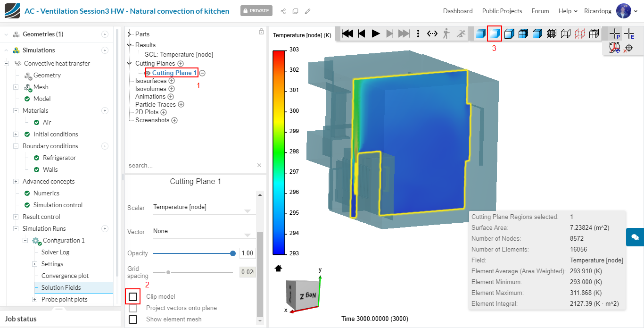Screen dimensions: 644x328
Task: Click the playback range arrows icon
Action: pos(432,34)
